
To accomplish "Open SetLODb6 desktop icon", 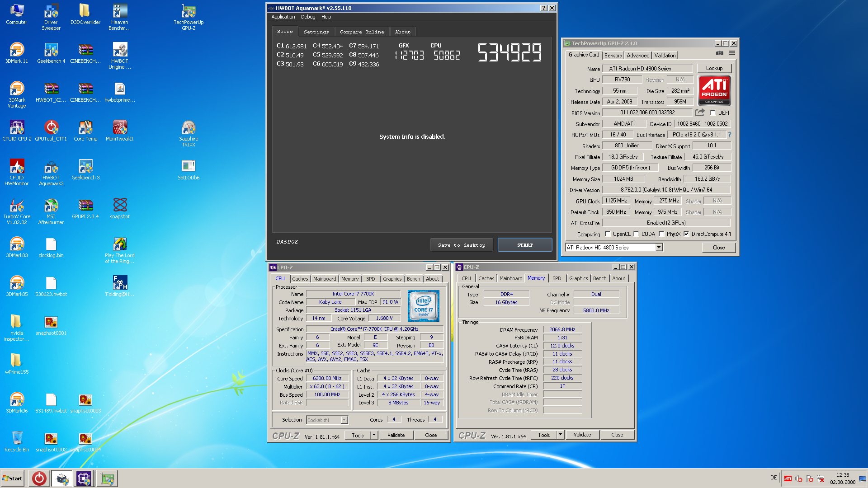I will [x=189, y=169].
